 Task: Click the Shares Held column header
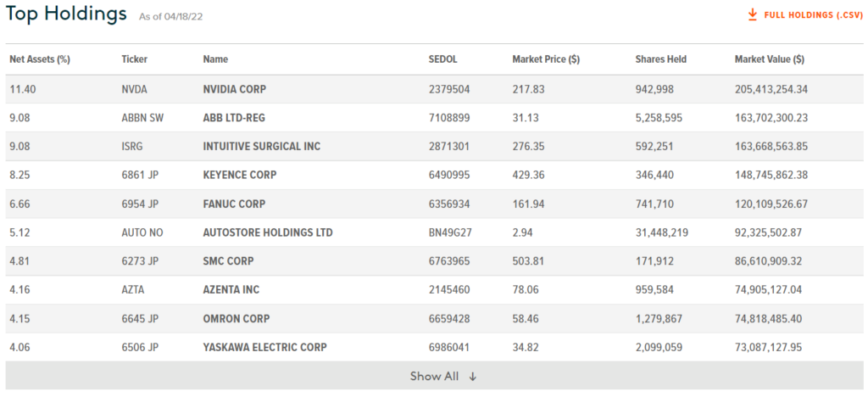coord(661,59)
